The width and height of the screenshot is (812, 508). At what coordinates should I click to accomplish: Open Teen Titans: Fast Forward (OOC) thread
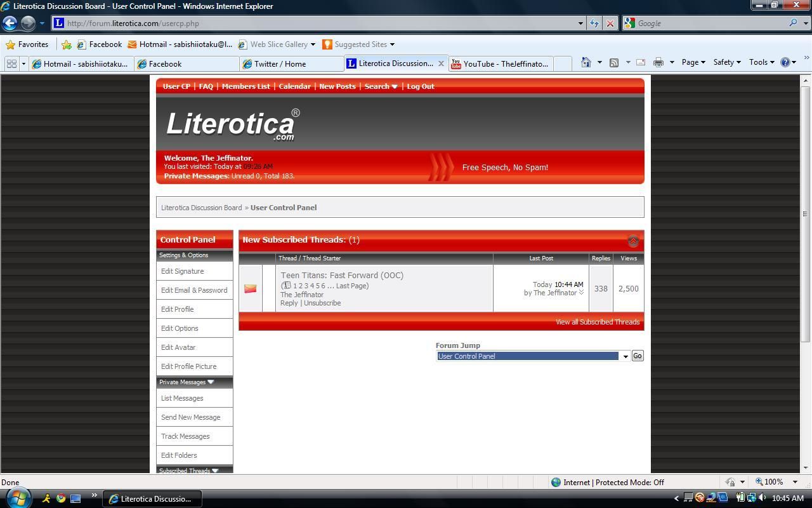point(342,275)
